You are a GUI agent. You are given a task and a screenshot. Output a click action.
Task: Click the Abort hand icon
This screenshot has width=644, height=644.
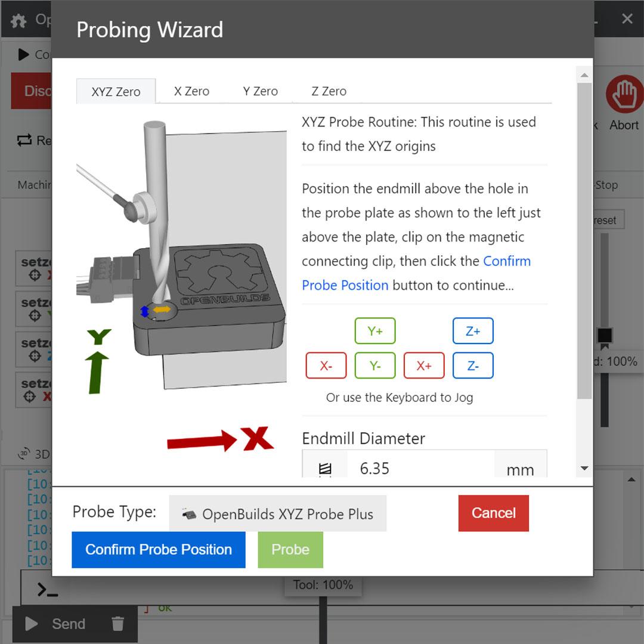coord(624,94)
